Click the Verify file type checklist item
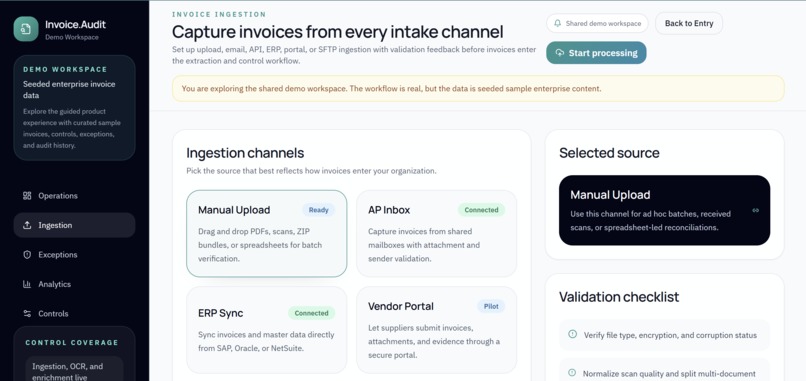Viewport: 806px width, 381px height. [x=664, y=335]
